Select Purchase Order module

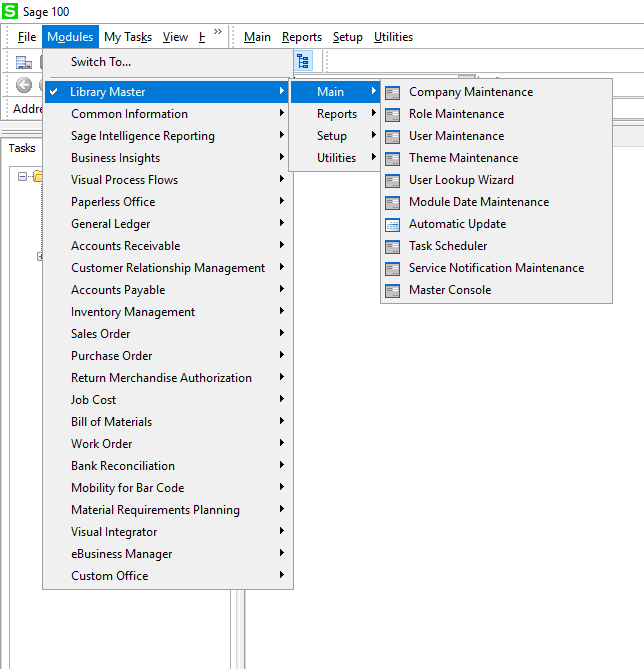point(167,356)
